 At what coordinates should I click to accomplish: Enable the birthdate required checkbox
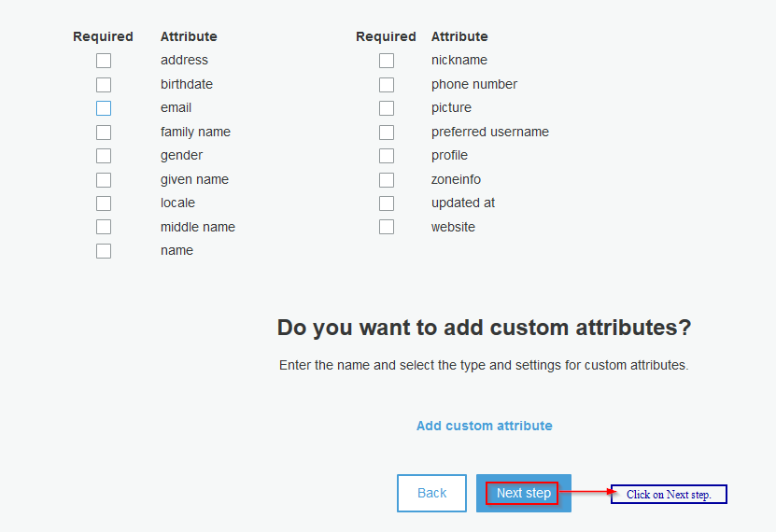click(x=104, y=85)
